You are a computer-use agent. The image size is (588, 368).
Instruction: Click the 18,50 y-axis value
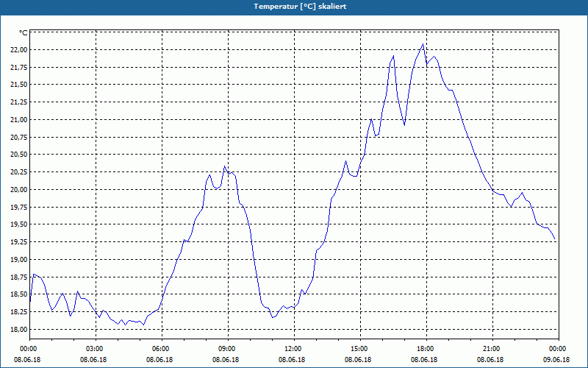tap(19, 294)
